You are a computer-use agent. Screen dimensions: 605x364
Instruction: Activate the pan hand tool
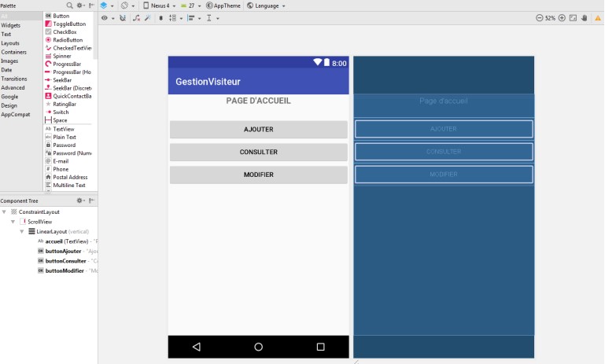[x=585, y=17]
